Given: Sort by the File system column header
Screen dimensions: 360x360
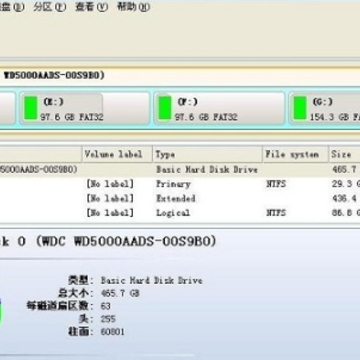Looking at the screenshot, I should point(296,154).
